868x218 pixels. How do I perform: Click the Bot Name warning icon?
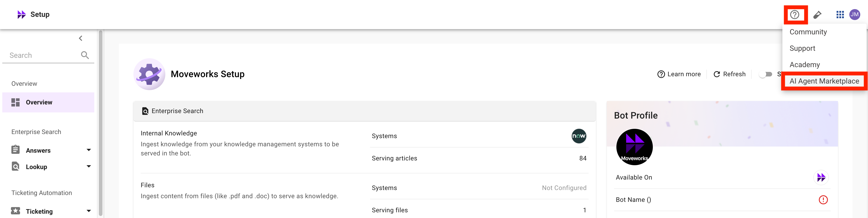823,200
